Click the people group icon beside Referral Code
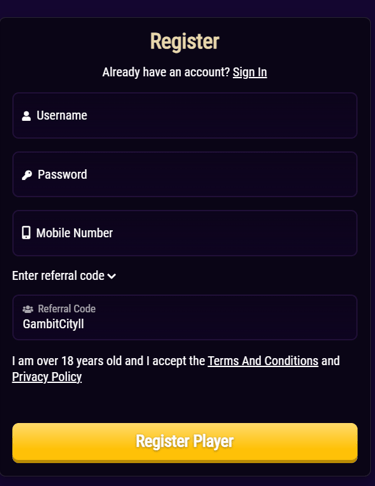 click(28, 309)
